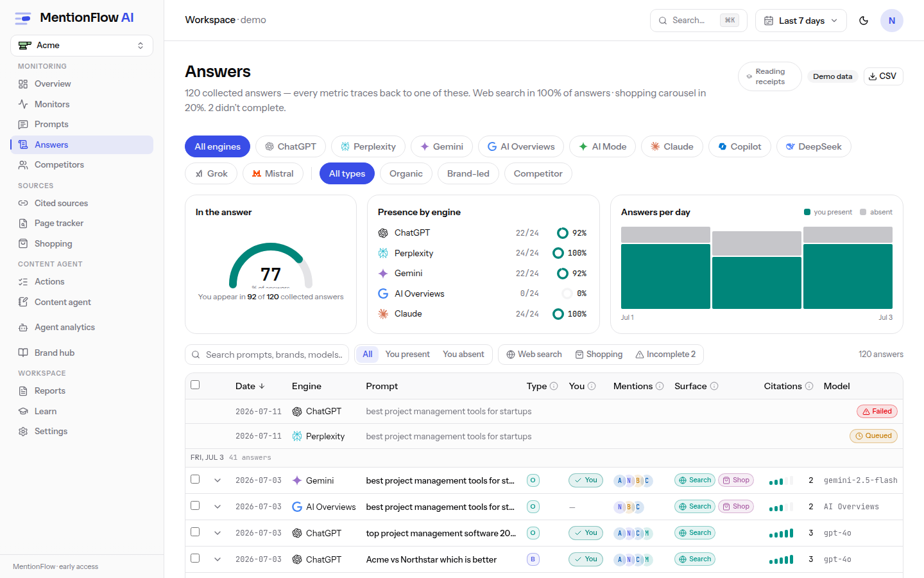The height and width of the screenshot is (578, 924).
Task: Open Agent analytics in sidebar
Action: 81,327
